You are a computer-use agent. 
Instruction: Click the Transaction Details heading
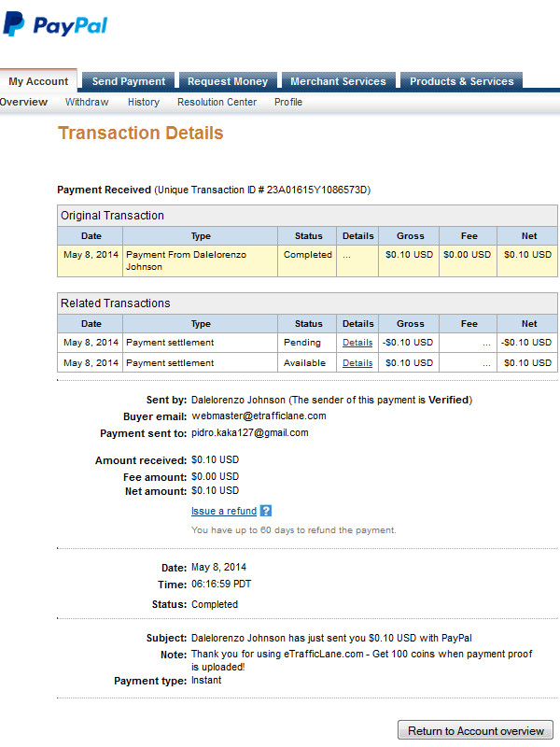coord(141,133)
